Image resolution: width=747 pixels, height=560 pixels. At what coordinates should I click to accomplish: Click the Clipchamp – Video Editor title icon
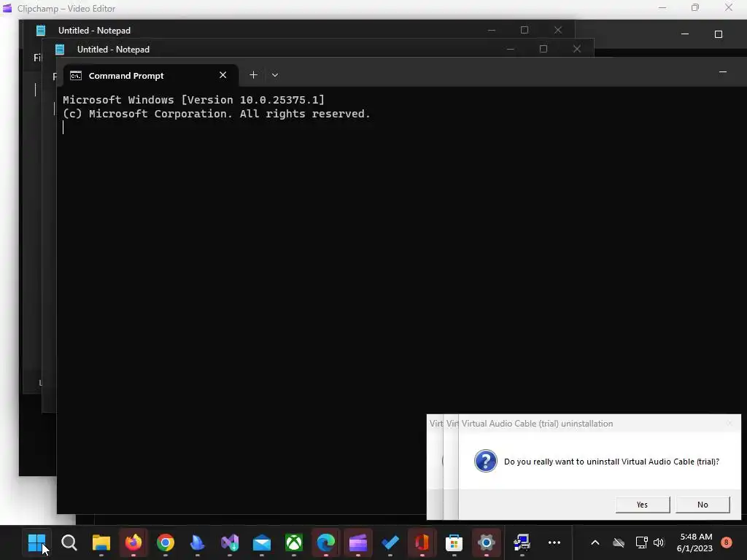click(x=7, y=8)
